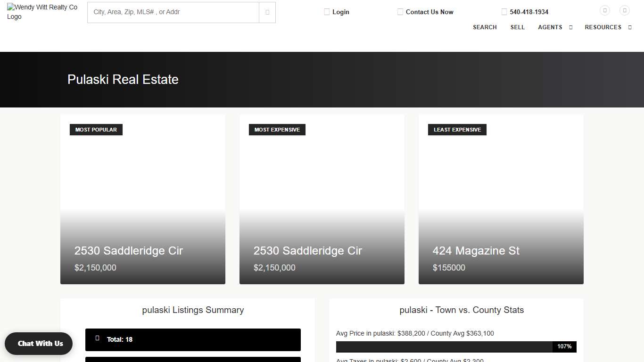Screen dimensions: 644x362
Task: Open the 424 Magazine St listing card
Action: (x=501, y=199)
